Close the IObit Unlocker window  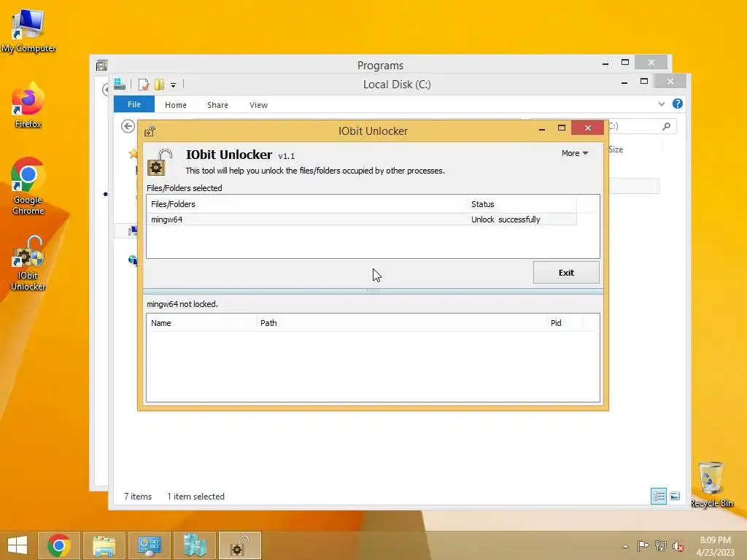tap(588, 128)
